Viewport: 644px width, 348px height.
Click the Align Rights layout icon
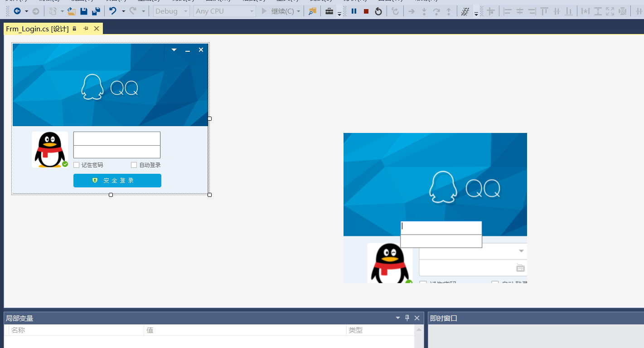532,11
